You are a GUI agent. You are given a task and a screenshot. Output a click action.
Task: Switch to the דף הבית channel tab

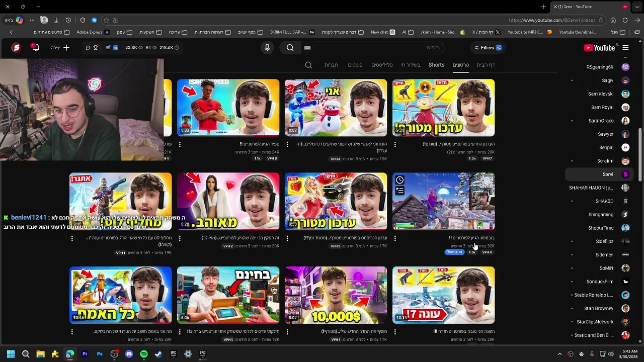click(486, 65)
